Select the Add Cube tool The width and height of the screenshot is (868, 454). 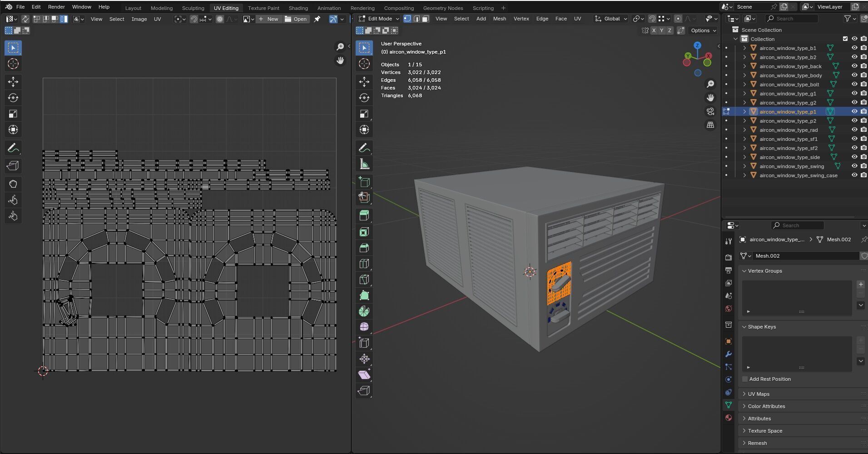click(x=364, y=182)
